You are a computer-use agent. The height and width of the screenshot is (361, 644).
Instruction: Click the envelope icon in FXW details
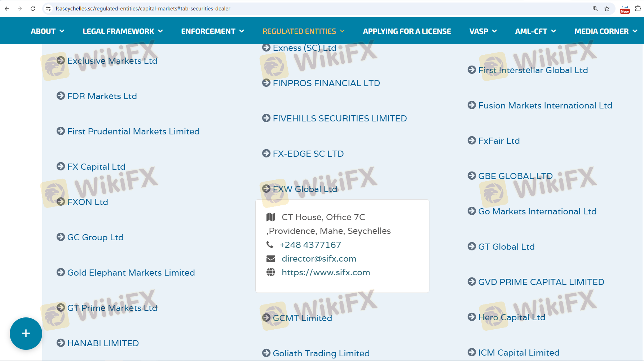point(271,259)
